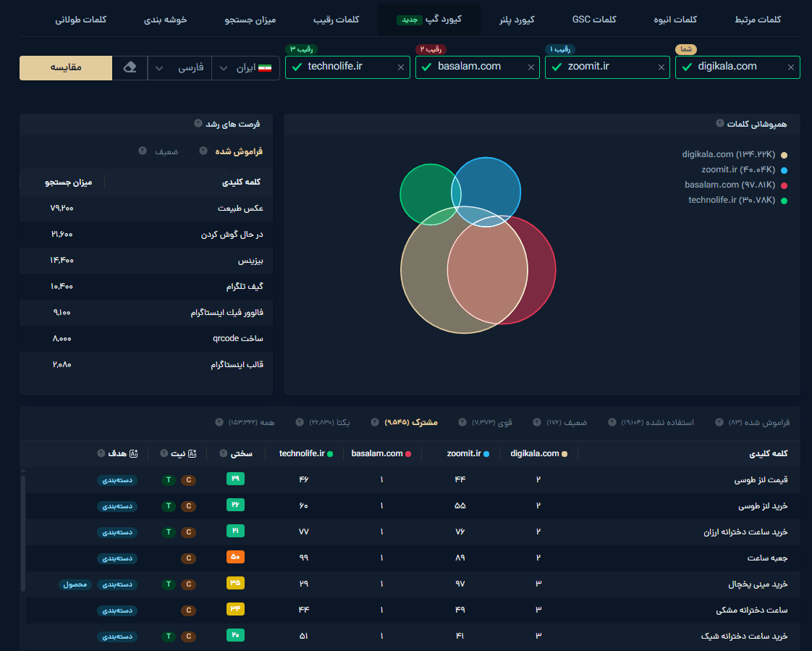Click basalam.com red legend dot
This screenshot has height=651, width=812.
784,185
